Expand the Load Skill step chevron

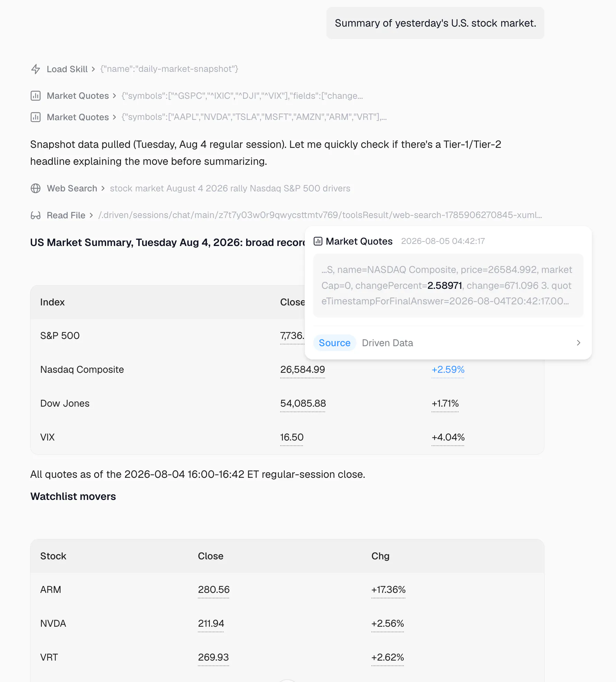coord(93,69)
